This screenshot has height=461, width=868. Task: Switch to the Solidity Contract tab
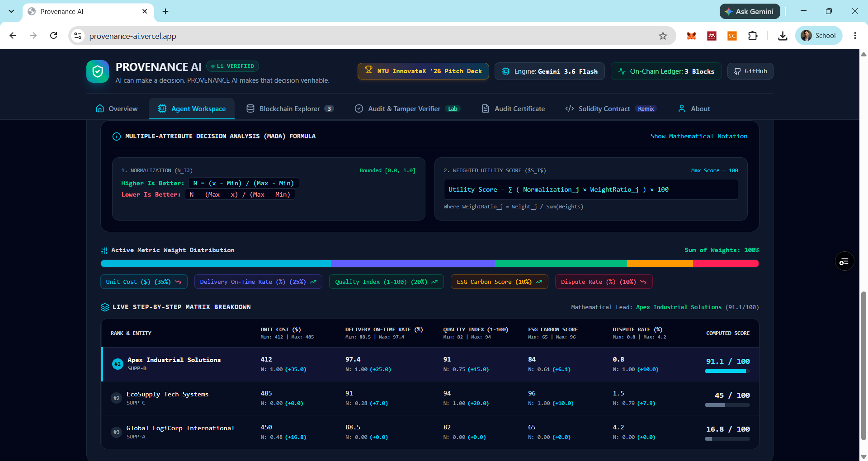611,109
